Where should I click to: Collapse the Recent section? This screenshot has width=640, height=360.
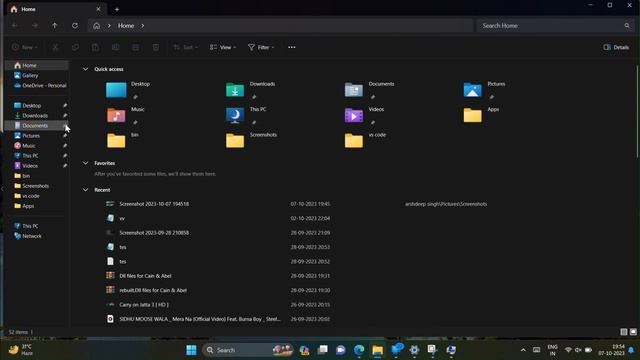(x=85, y=190)
